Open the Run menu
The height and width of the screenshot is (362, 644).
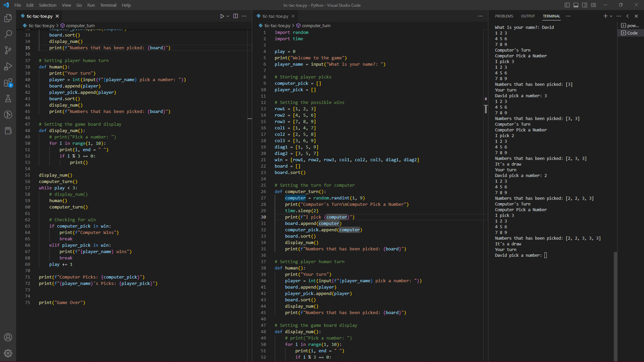click(x=91, y=5)
